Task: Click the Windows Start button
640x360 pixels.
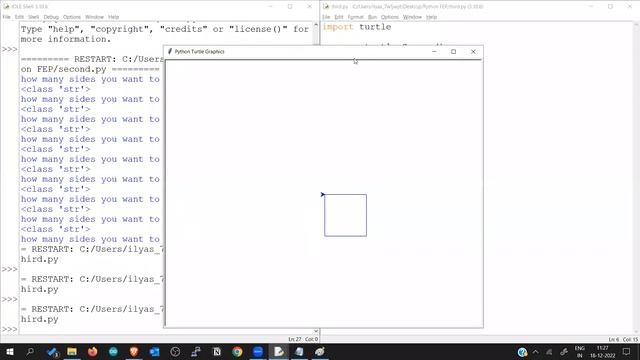Action: click(x=10, y=351)
